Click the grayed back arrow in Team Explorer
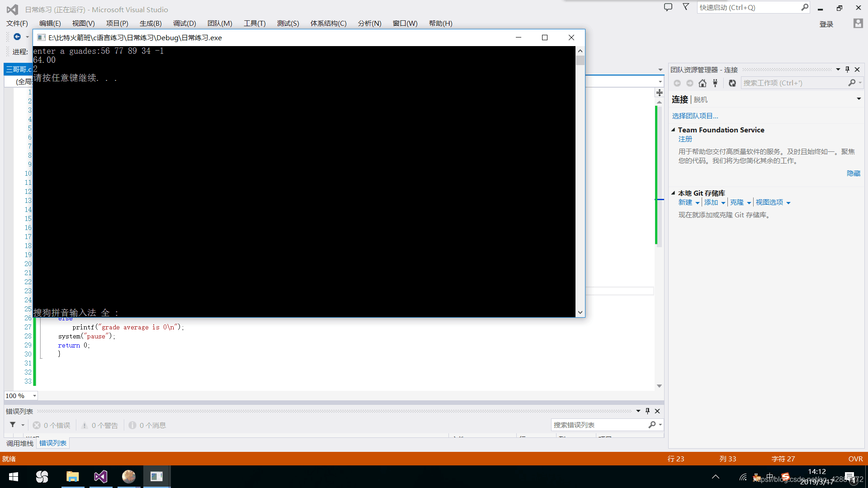 (x=677, y=83)
